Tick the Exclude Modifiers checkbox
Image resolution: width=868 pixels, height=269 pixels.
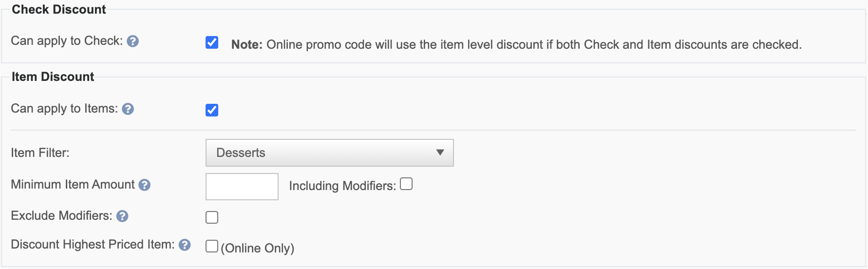point(212,217)
